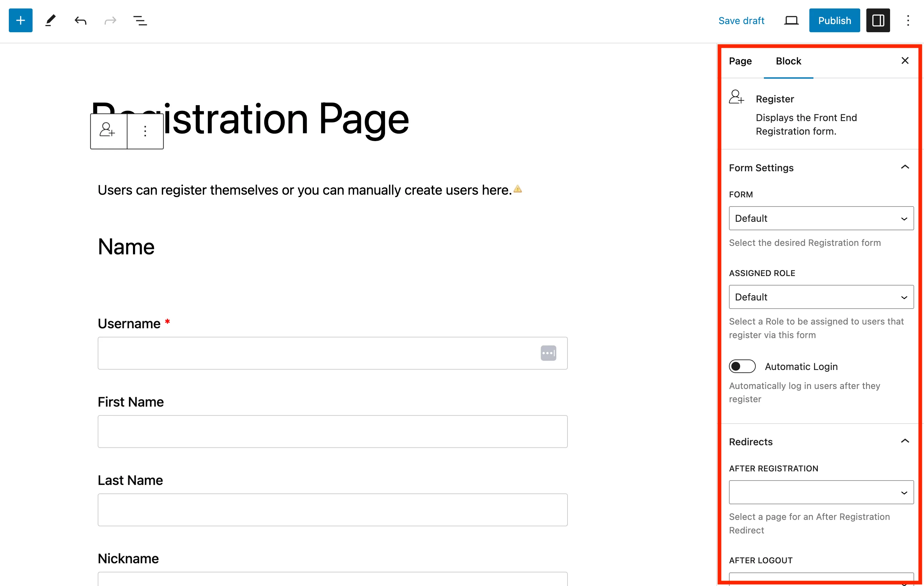
Task: Switch to the Block tab
Action: click(x=788, y=61)
